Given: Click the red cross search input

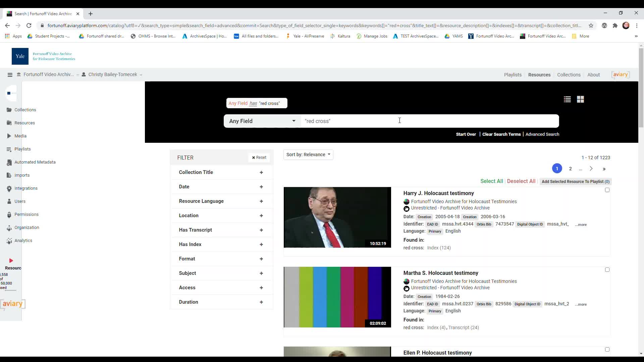Looking at the screenshot, I should (430, 121).
